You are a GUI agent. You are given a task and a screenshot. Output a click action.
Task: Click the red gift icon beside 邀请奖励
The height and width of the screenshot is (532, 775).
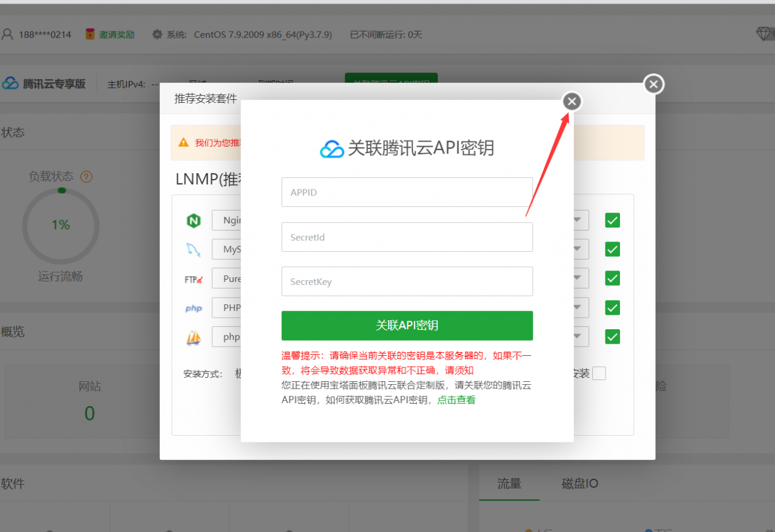[x=90, y=34]
